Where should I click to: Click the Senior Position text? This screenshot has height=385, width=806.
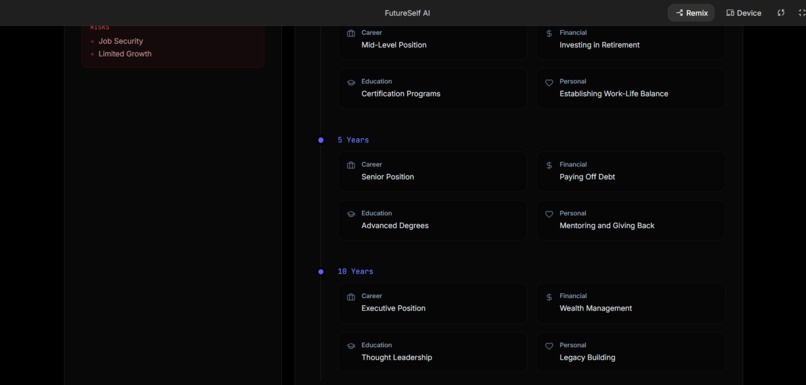[x=388, y=177]
